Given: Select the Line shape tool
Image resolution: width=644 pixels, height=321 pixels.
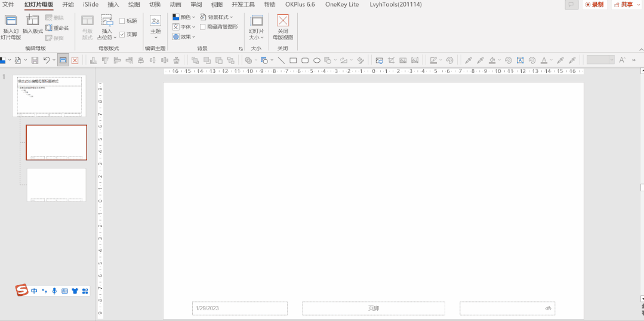Looking at the screenshot, I should 281,60.
